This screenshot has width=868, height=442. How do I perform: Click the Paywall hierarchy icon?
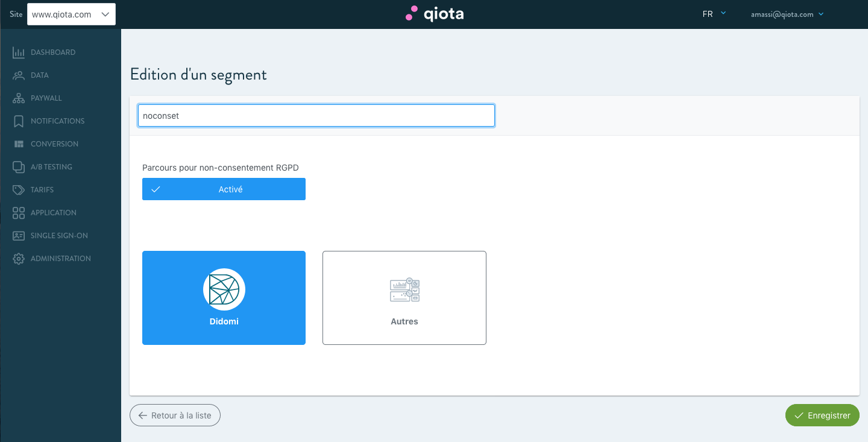tap(19, 98)
